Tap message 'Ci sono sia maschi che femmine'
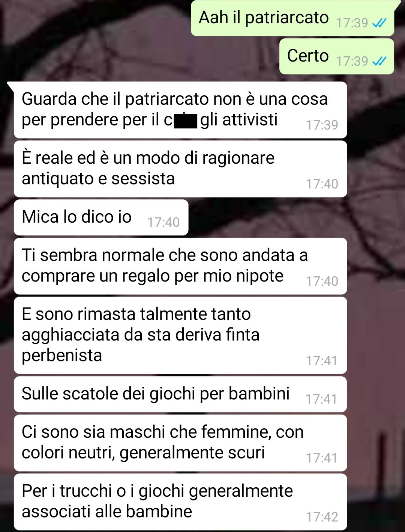The height and width of the screenshot is (532, 405). tap(180, 443)
